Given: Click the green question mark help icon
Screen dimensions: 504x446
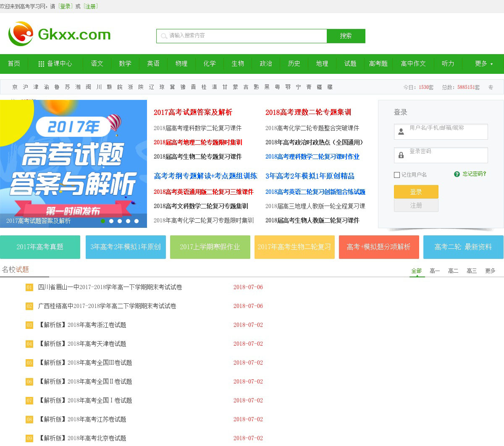Looking at the screenshot, I should coord(457,174).
